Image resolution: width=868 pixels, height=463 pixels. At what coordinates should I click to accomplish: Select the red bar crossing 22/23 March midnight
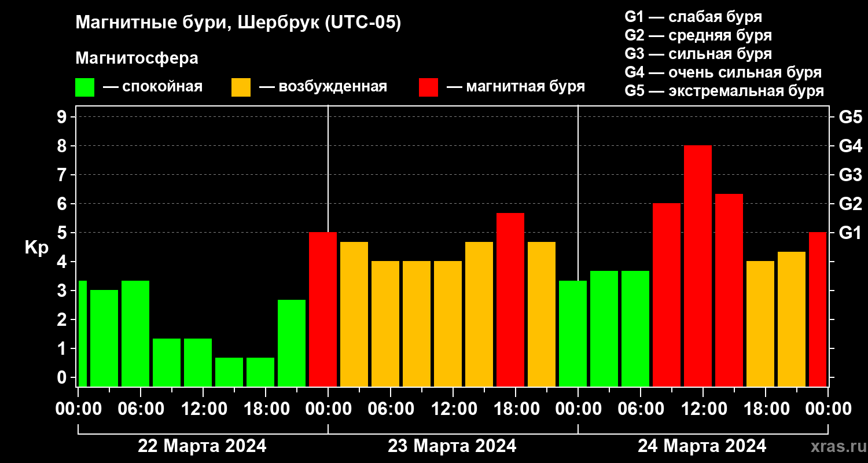[323, 309]
